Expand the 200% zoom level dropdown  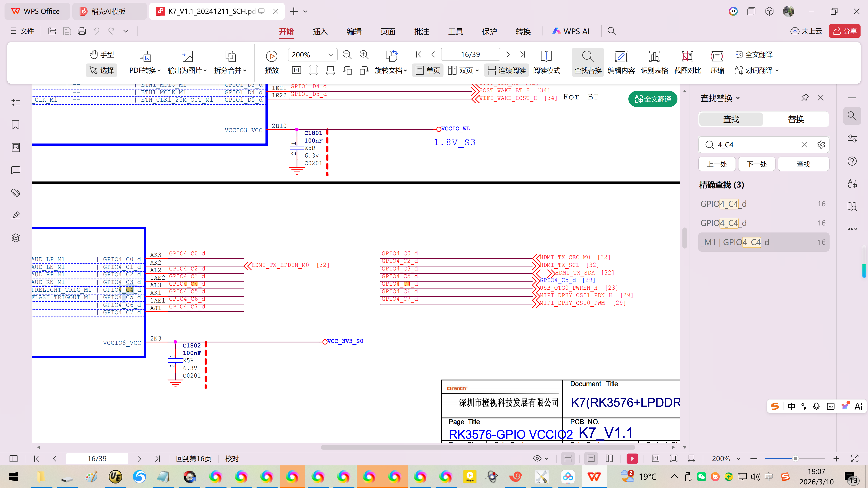pyautogui.click(x=330, y=55)
